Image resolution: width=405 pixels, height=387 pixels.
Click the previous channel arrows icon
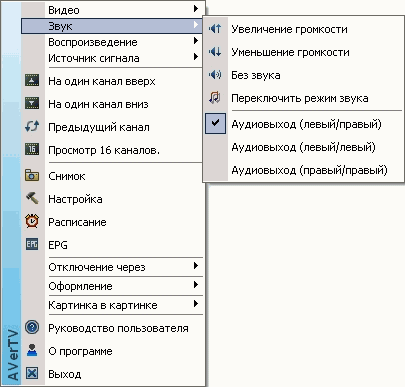pyautogui.click(x=32, y=126)
